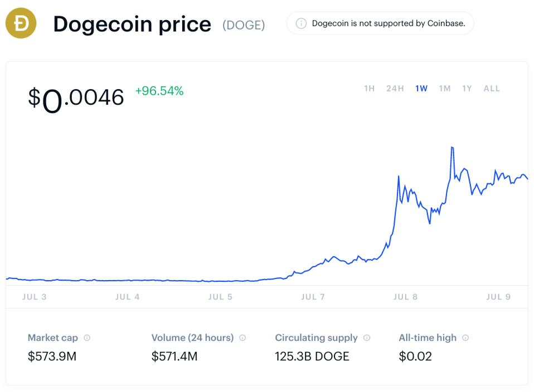The height and width of the screenshot is (392, 534).
Task: Click the $573.9M market cap value
Action: [52, 356]
